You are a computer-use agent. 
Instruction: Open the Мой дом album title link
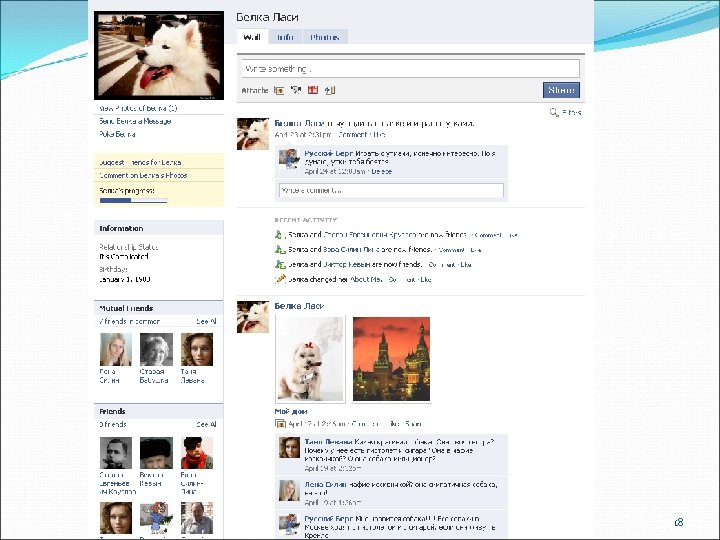[x=291, y=411]
